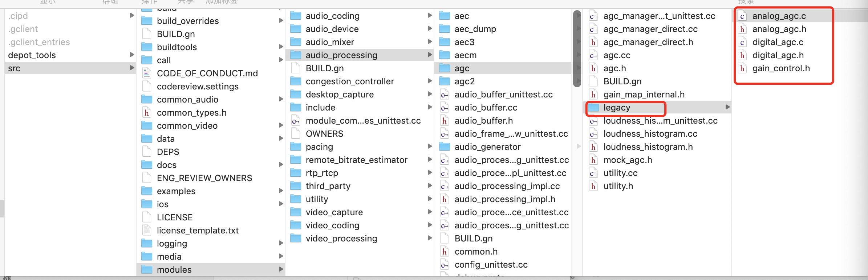The width and height of the screenshot is (868, 280).
Task: Click the CODE_OF_CONDUCT.md document icon
Action: (147, 73)
